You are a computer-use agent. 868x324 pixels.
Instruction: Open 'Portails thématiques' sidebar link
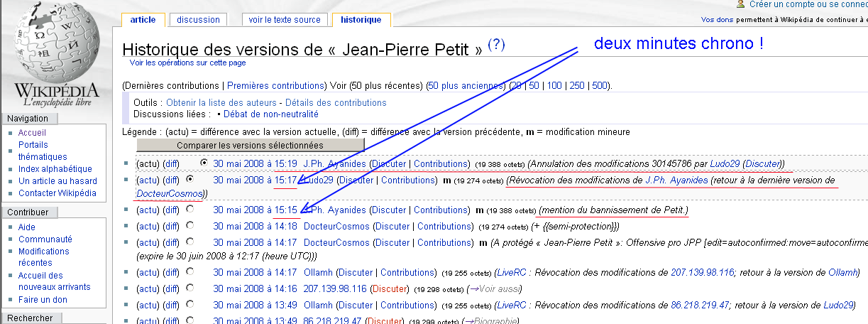tap(43, 151)
